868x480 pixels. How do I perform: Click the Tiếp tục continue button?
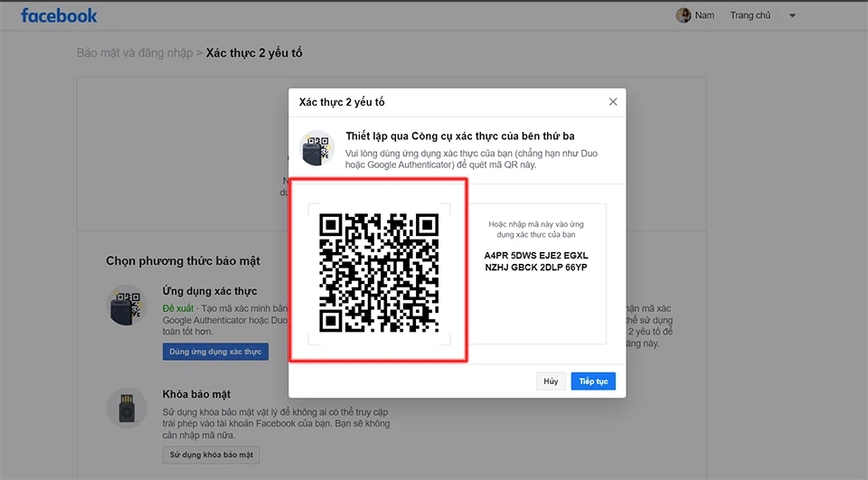tap(593, 381)
